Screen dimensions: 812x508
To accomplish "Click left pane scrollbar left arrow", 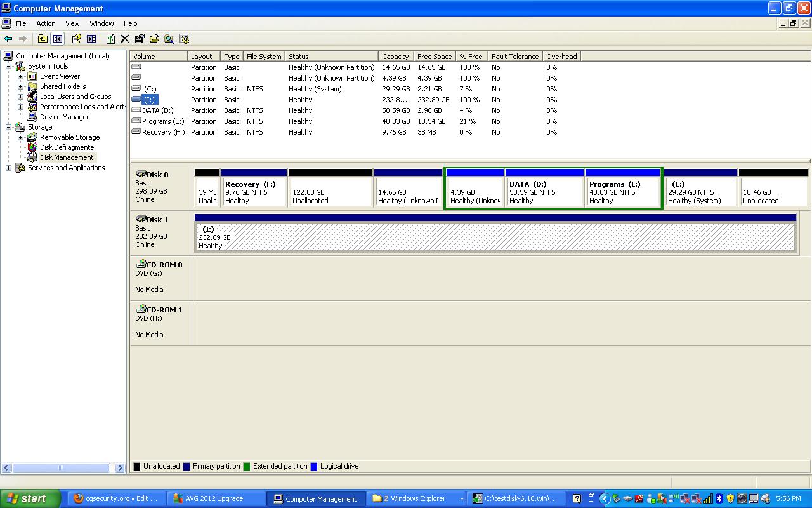I will pos(6,468).
